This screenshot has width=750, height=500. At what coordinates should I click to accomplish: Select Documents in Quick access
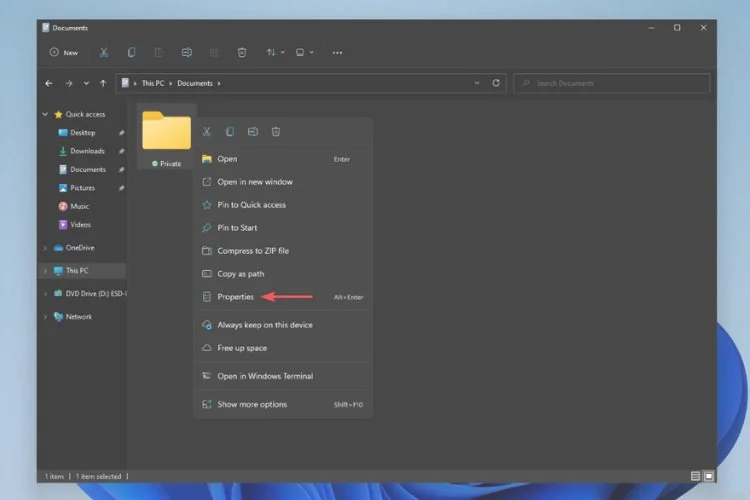pos(88,169)
